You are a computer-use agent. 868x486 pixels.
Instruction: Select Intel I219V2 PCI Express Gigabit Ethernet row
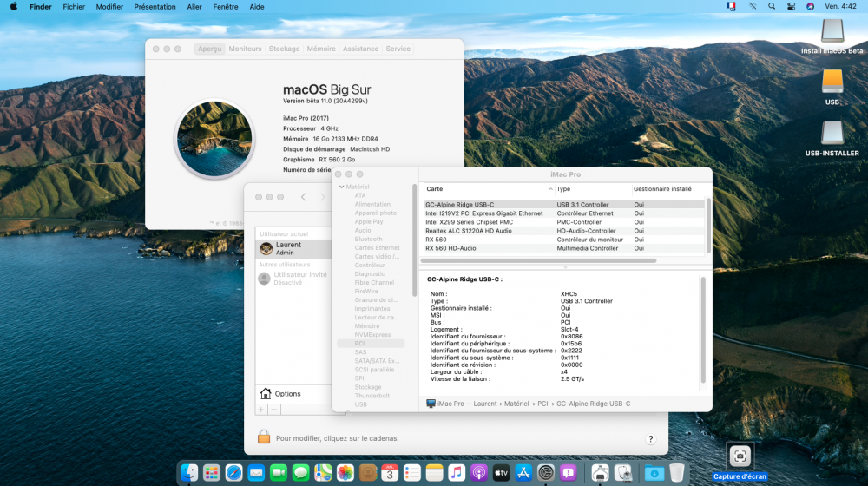[564, 213]
